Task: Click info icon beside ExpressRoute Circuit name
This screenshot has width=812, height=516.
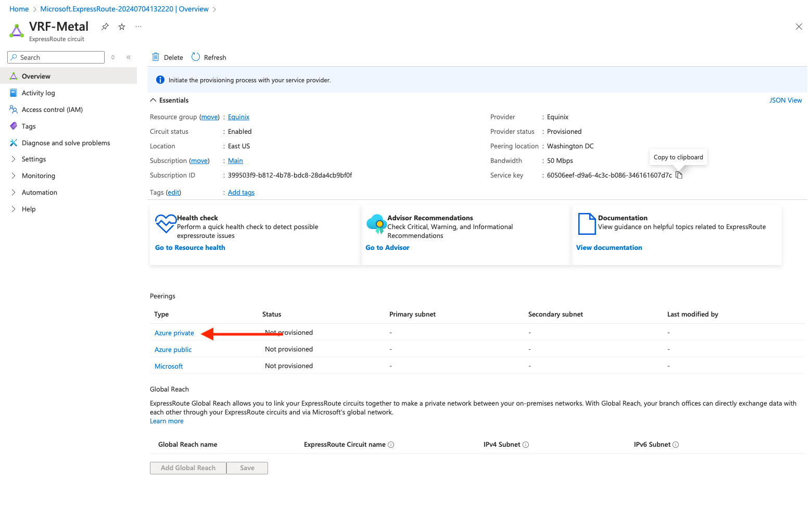Action: (x=391, y=445)
